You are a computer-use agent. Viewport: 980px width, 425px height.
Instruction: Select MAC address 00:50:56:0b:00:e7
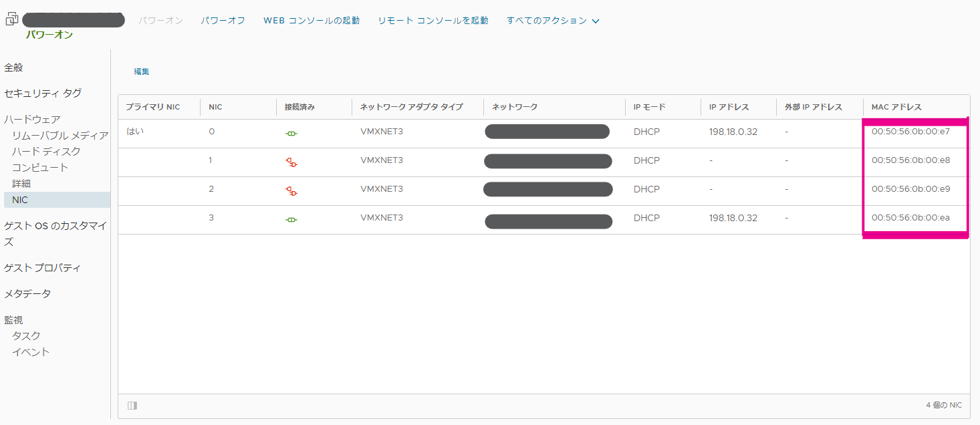coord(910,132)
